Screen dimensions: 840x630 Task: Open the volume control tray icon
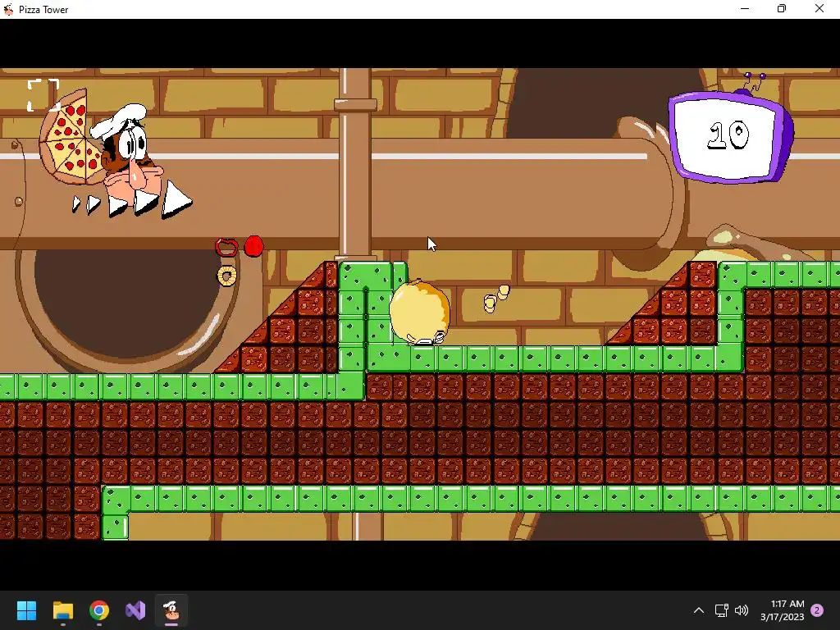[742, 610]
